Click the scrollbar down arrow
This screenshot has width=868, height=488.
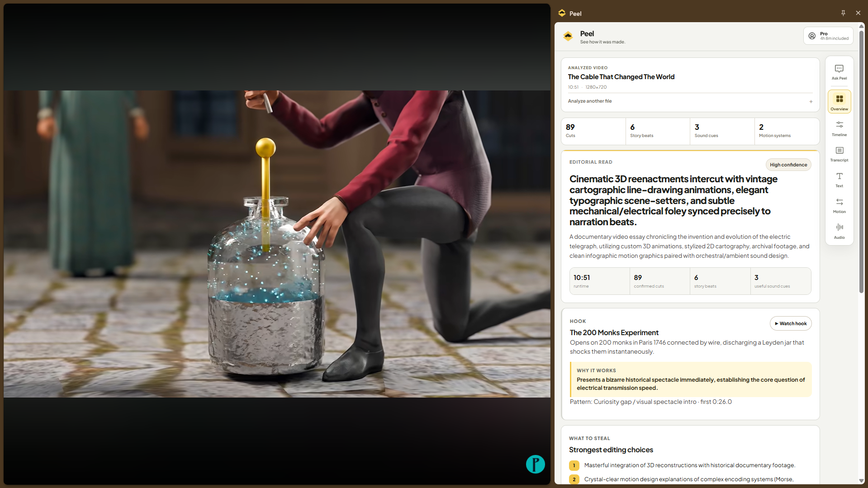tap(861, 481)
